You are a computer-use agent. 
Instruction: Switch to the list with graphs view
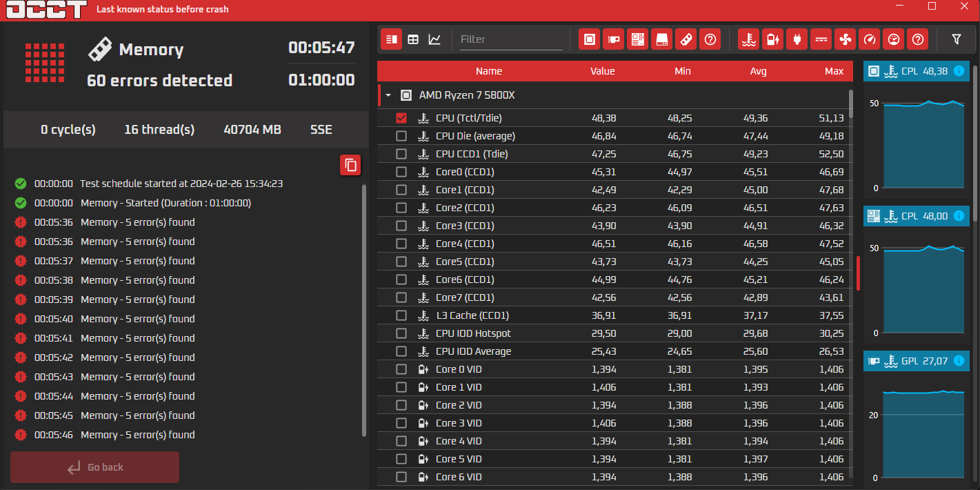(x=391, y=39)
